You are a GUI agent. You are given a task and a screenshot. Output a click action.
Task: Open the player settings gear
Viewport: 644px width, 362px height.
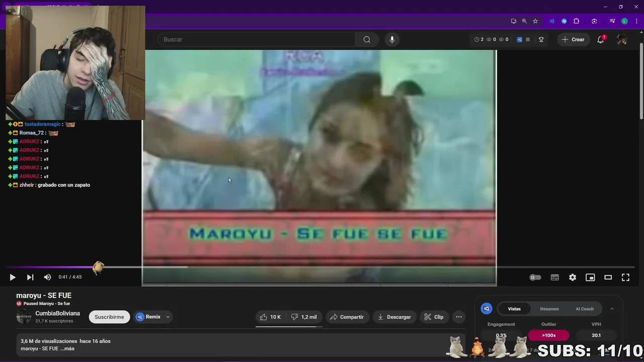click(x=573, y=278)
